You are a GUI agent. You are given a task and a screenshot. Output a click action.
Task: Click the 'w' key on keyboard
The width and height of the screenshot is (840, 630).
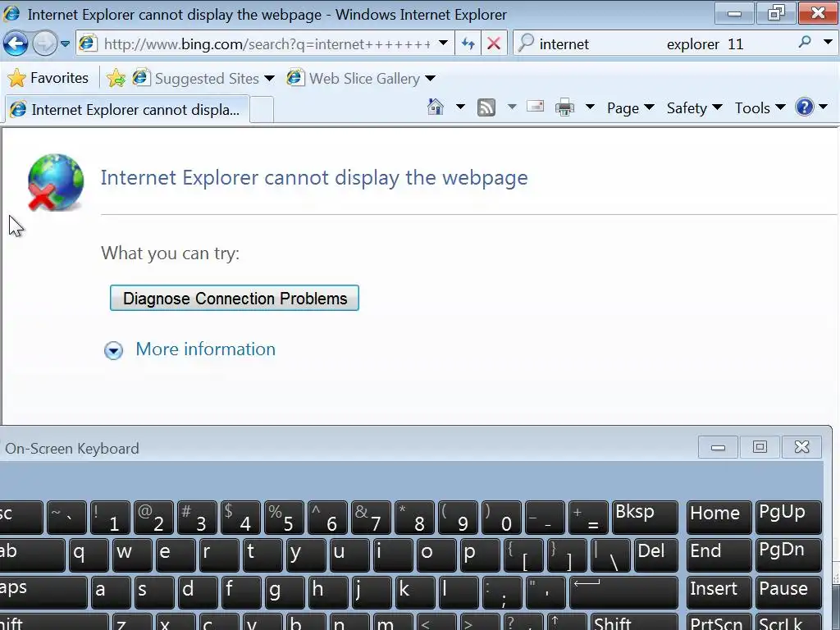pyautogui.click(x=132, y=555)
